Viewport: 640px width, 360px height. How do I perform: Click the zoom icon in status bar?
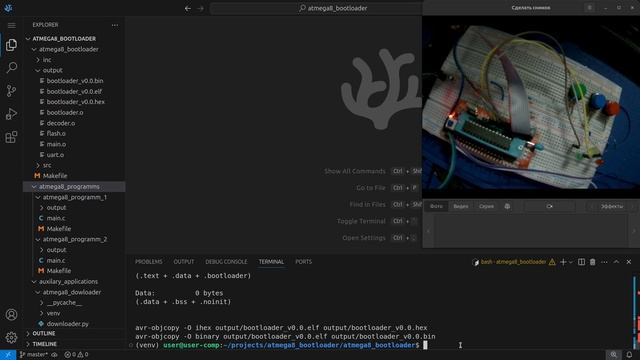613,355
